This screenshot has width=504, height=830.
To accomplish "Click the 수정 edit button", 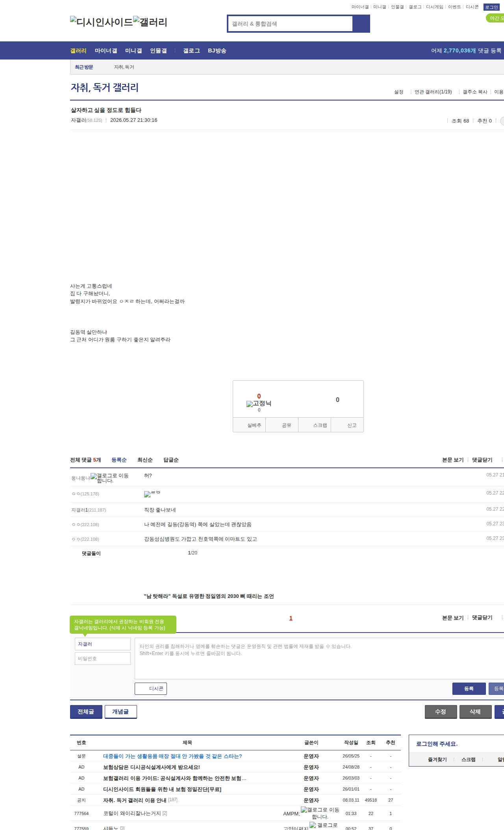I will click(441, 712).
